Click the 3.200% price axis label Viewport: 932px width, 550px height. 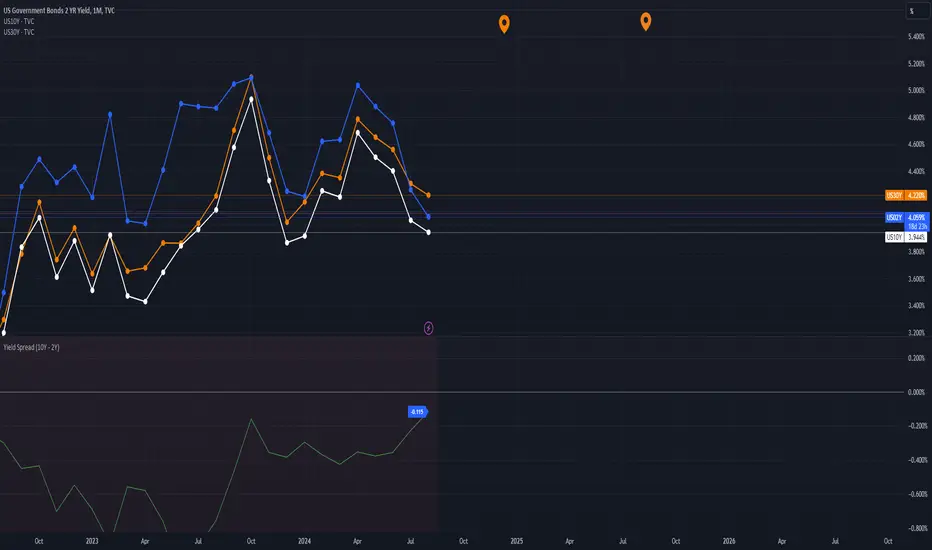point(916,332)
